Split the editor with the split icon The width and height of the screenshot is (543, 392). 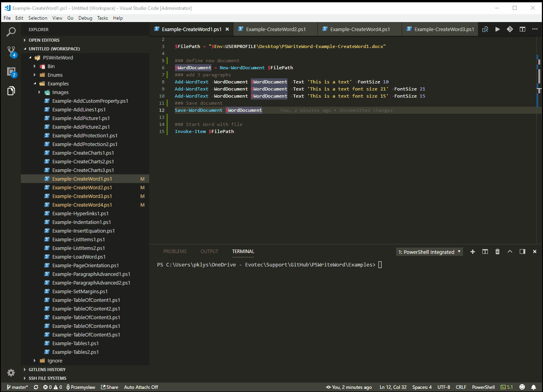pyautogui.click(x=523, y=29)
